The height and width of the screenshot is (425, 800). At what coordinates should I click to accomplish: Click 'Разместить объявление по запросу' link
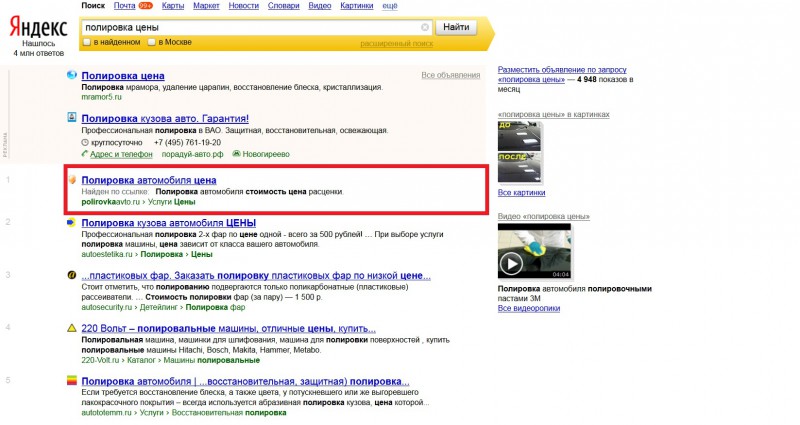pos(562,70)
